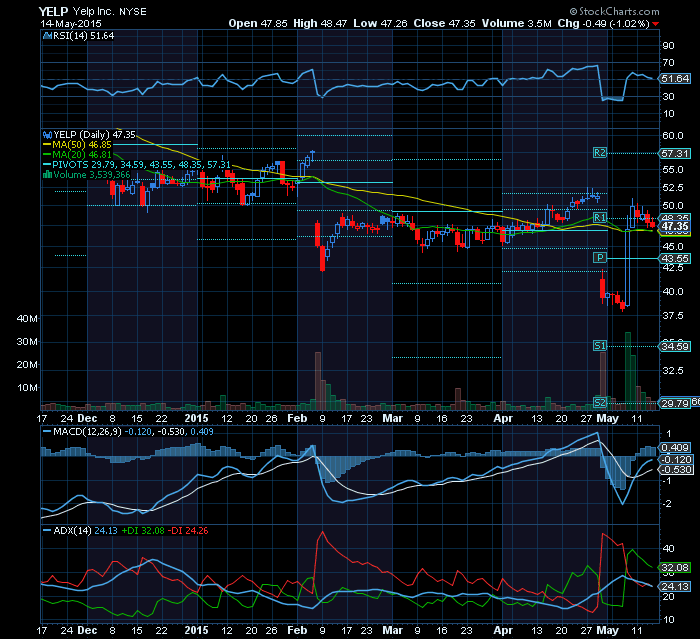Click the red down arrow beside Chg
This screenshot has height=639, width=700.
655,24
